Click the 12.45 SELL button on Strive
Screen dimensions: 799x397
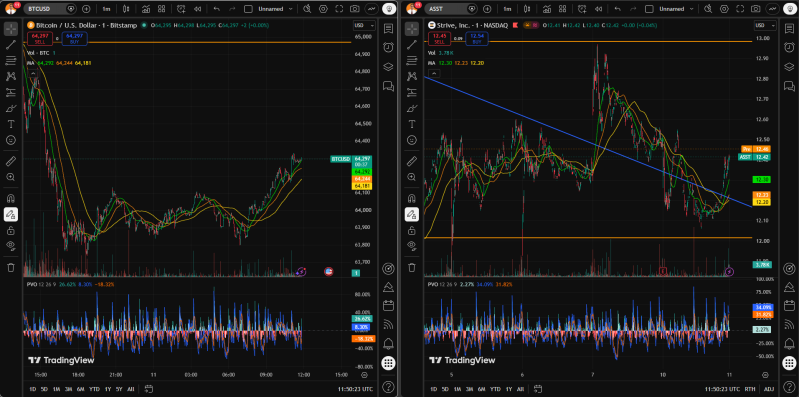click(439, 38)
